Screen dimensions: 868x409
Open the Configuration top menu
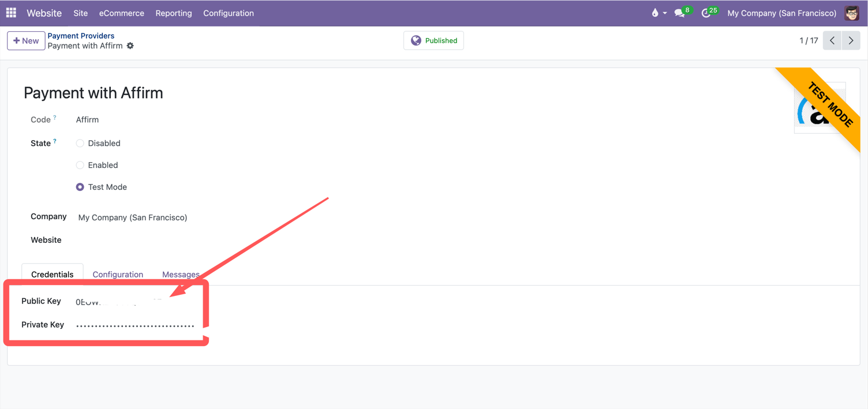(229, 13)
